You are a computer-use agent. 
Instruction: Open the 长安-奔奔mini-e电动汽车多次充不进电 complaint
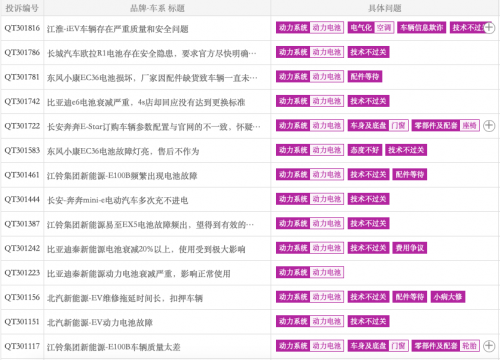click(x=118, y=200)
